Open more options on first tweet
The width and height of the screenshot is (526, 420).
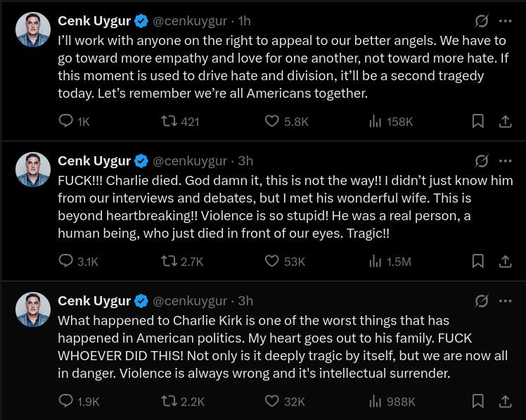click(505, 21)
